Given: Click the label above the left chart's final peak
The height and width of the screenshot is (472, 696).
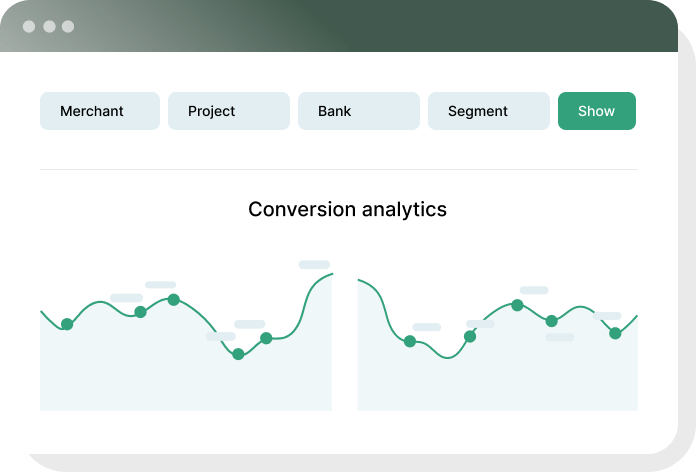Looking at the screenshot, I should (314, 265).
